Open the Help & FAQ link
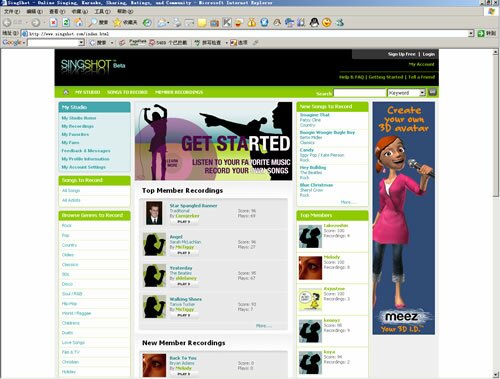 [351, 77]
